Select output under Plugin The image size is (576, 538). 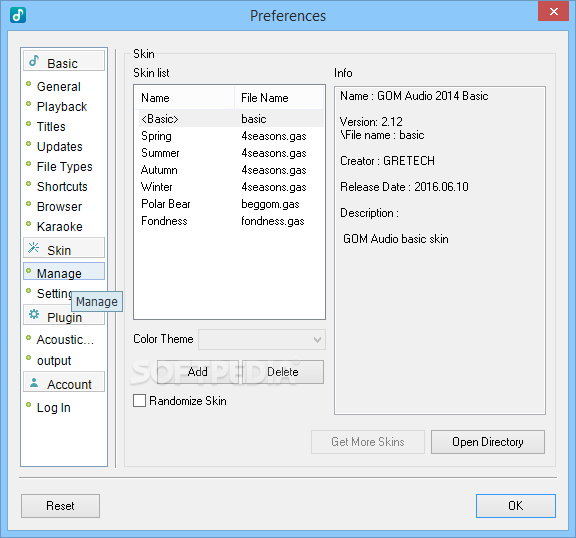pyautogui.click(x=54, y=361)
